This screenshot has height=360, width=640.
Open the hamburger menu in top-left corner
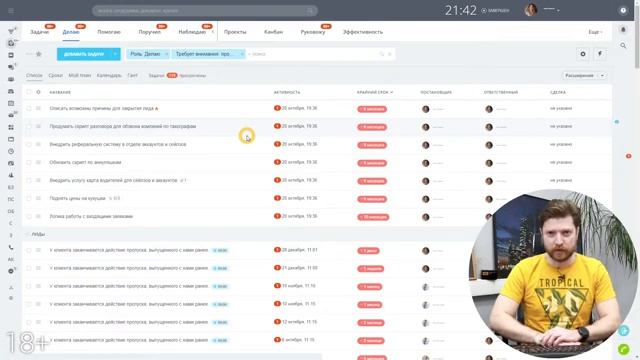coord(11,11)
